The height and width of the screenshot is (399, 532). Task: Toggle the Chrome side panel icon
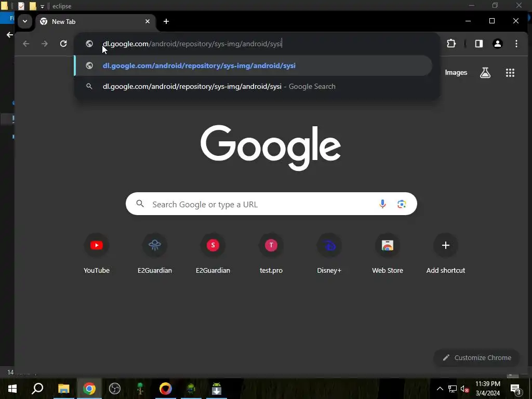(478, 44)
